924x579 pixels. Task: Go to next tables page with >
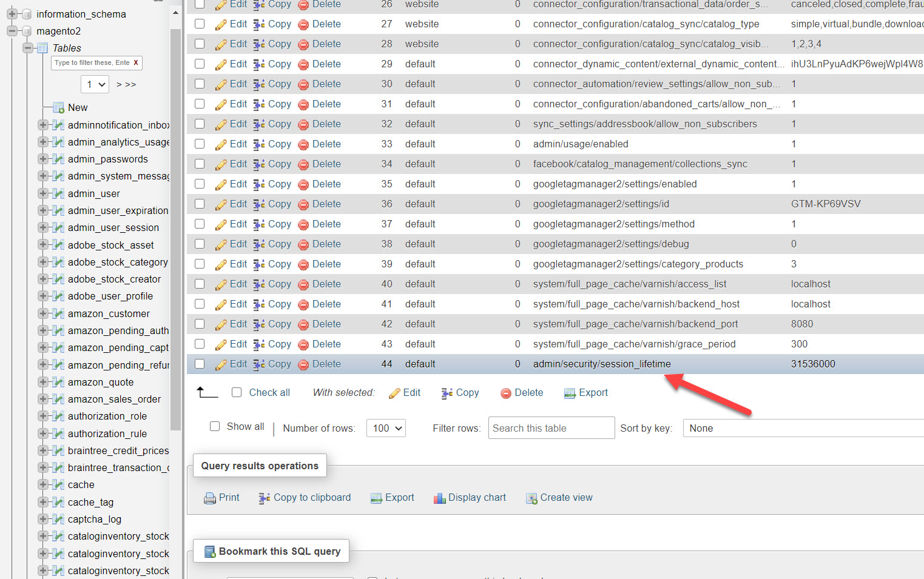click(119, 84)
